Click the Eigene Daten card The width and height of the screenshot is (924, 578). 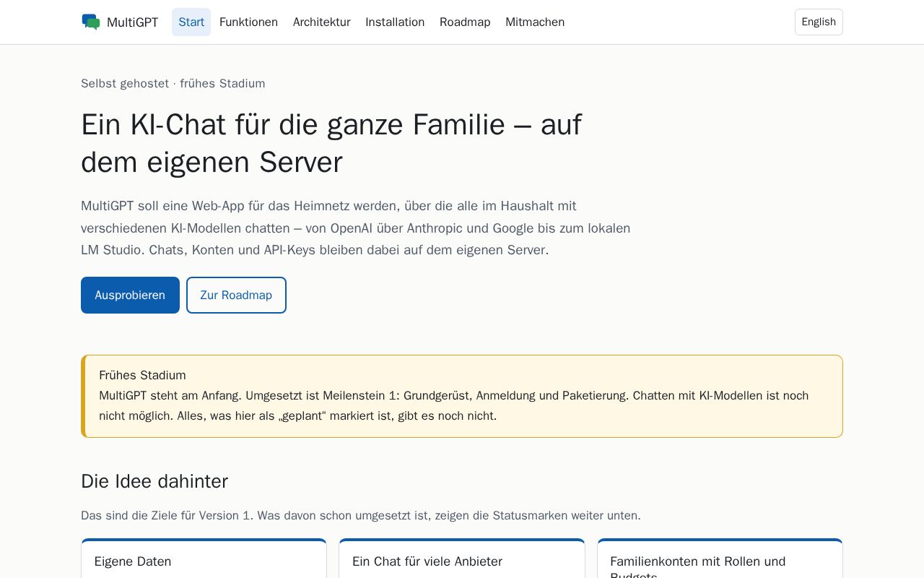pos(204,558)
